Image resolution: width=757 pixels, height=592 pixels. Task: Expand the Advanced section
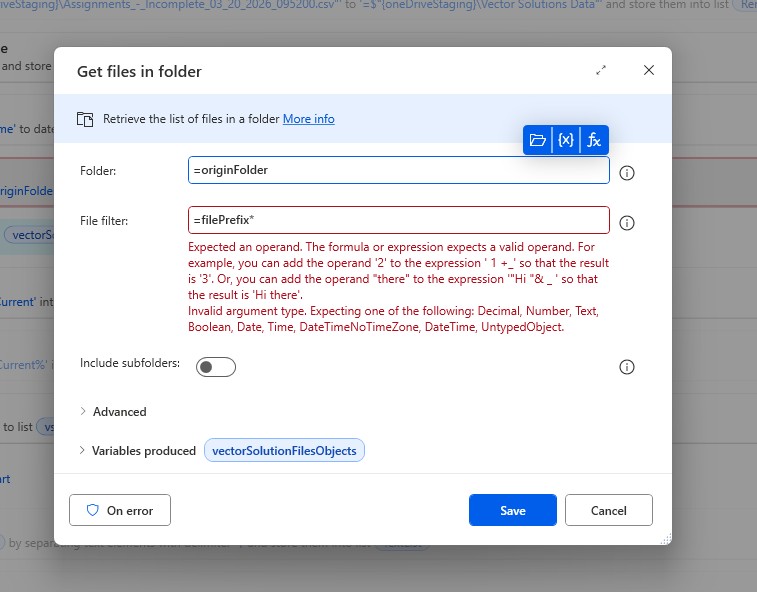(x=113, y=411)
